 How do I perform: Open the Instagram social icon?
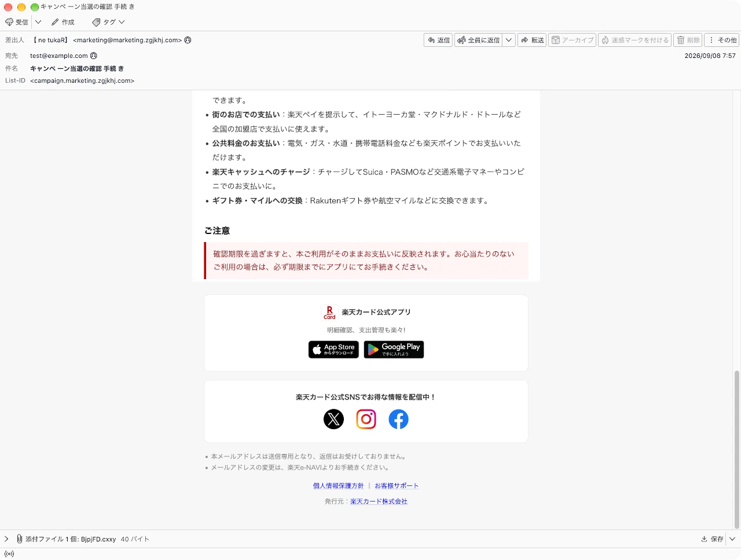tap(366, 419)
